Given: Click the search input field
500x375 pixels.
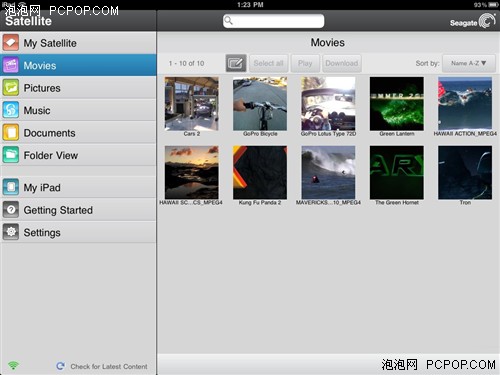Looking at the screenshot, I should [x=273, y=21].
